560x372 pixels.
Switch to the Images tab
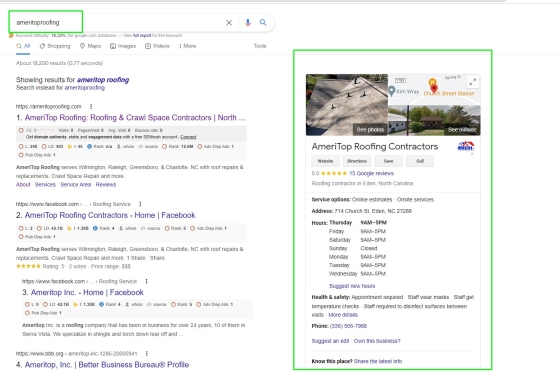pyautogui.click(x=123, y=46)
